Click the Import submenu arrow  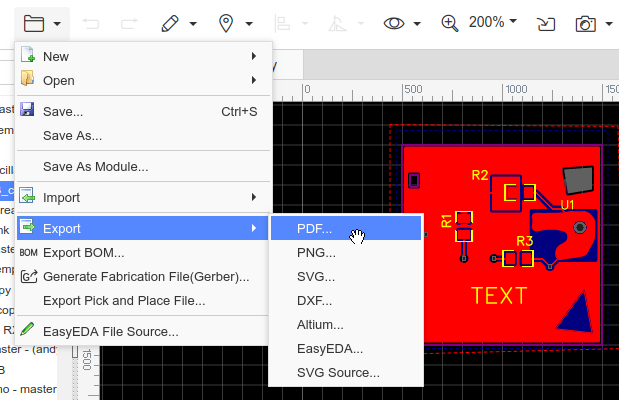click(254, 197)
